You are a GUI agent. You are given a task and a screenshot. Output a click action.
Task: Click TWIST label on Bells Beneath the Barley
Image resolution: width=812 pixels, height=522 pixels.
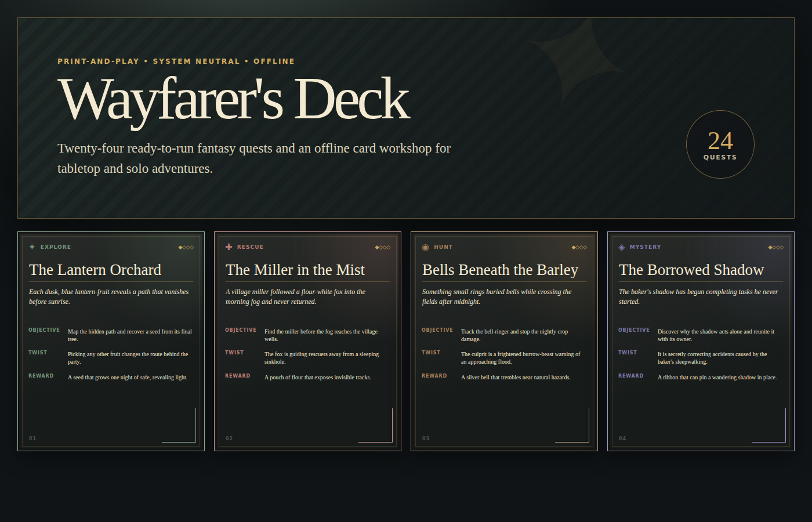click(x=431, y=353)
